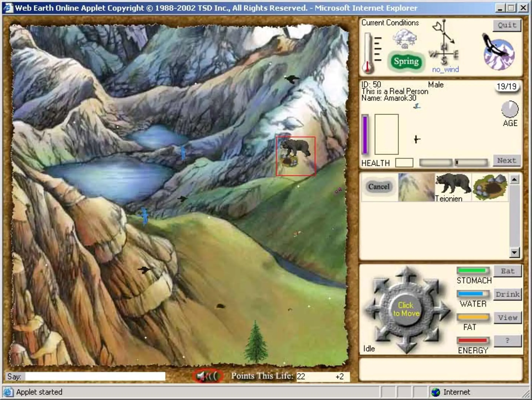Click the sound speaker icon
This screenshot has height=400, width=532.
click(207, 376)
